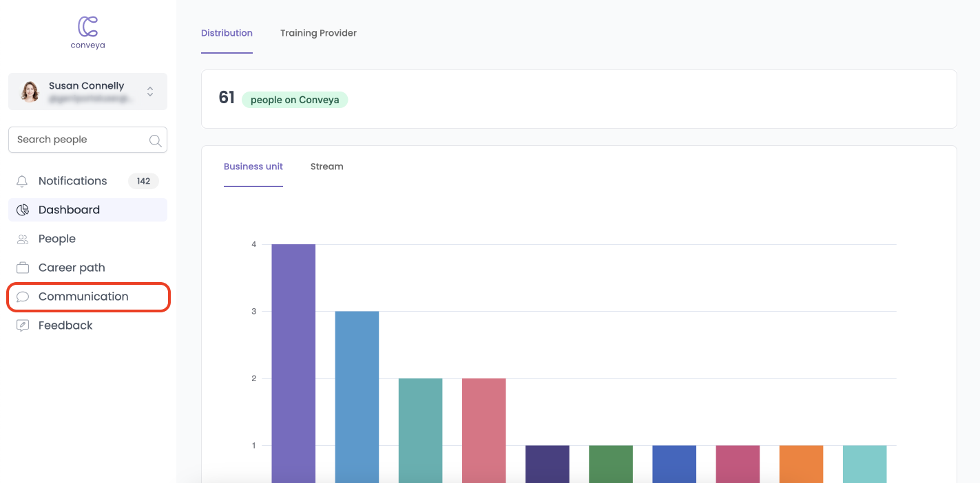Click the Notifications bell icon
Image resolution: width=980 pixels, height=483 pixels.
point(23,181)
